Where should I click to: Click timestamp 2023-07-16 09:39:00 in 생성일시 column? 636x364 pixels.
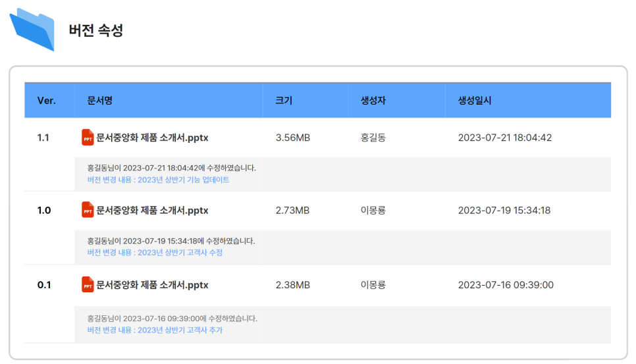pos(506,285)
